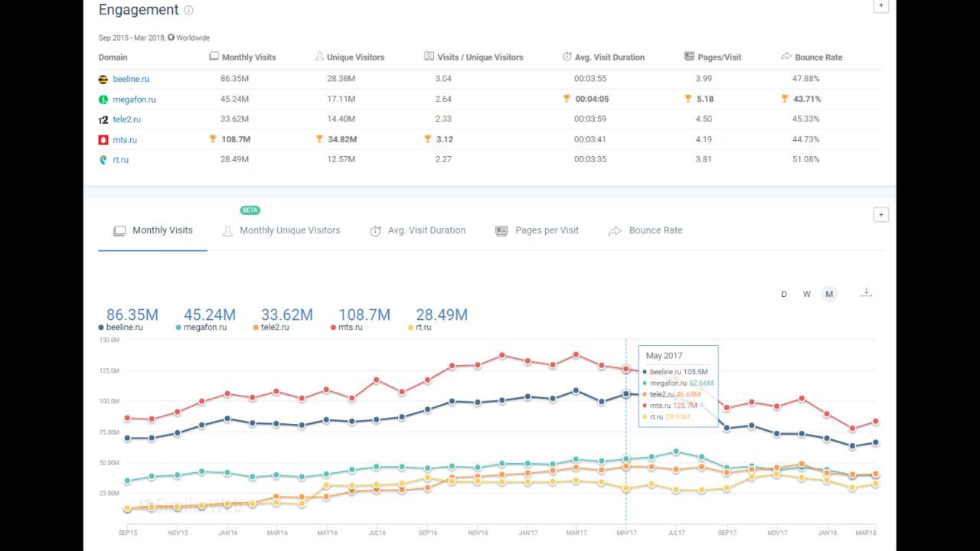Select weekly granularity W button
This screenshot has width=980, height=551.
(x=806, y=294)
